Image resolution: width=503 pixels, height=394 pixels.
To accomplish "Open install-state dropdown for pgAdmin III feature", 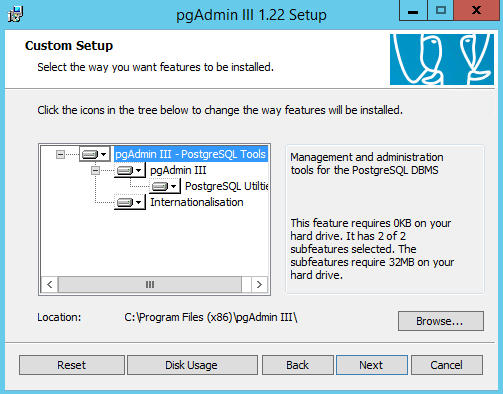I will tap(130, 170).
